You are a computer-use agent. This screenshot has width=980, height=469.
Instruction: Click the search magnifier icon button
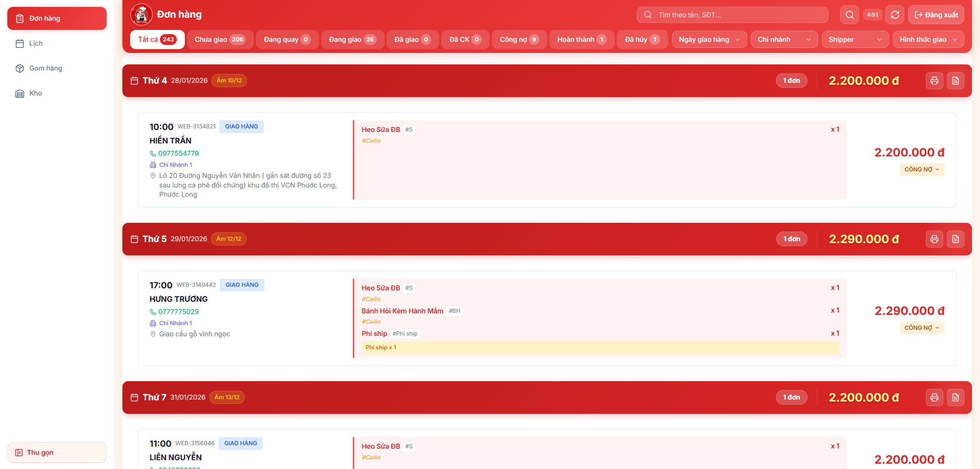[x=849, y=15]
